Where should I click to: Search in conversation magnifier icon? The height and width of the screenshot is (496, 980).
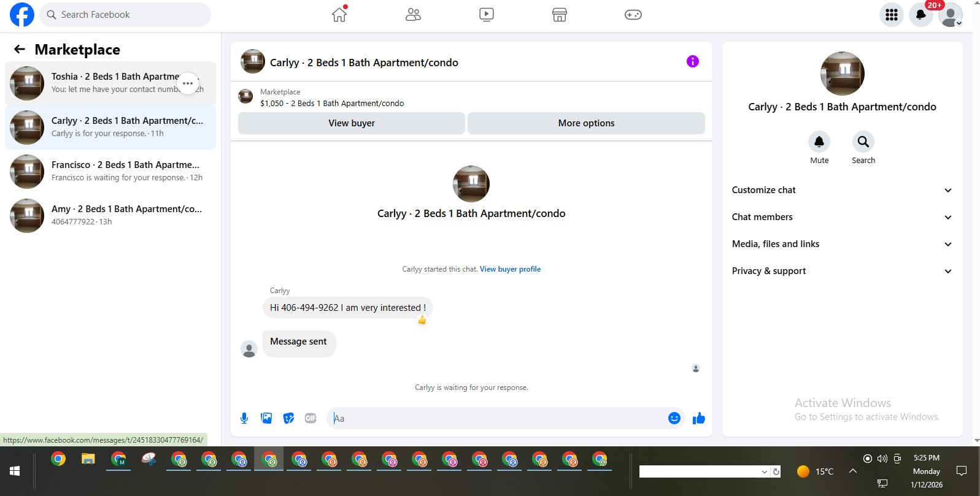863,142
